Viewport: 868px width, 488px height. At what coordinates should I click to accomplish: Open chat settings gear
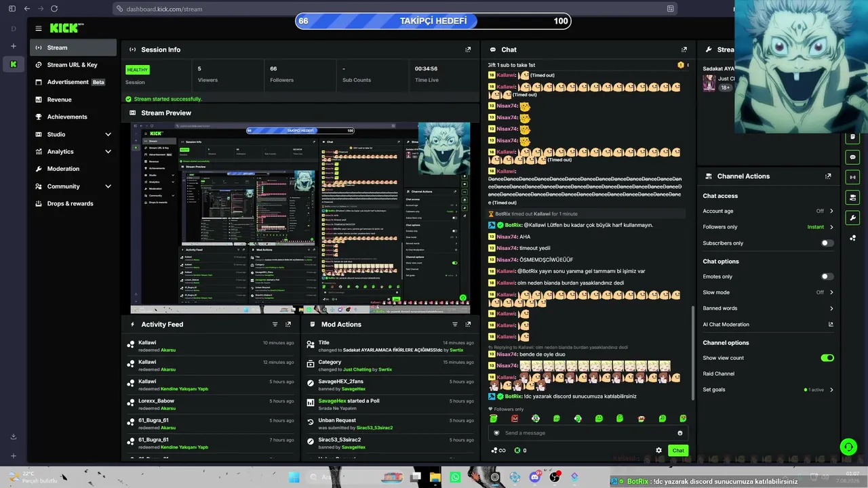(x=658, y=450)
